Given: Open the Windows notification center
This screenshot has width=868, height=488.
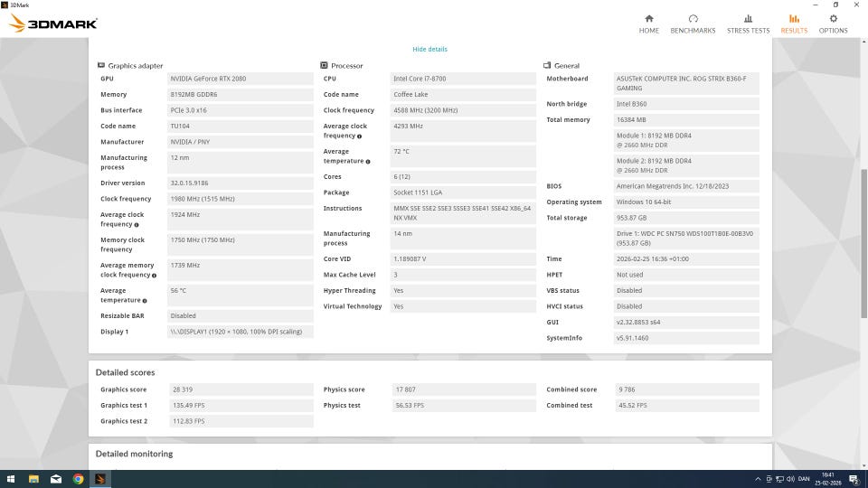Looking at the screenshot, I should (x=854, y=479).
